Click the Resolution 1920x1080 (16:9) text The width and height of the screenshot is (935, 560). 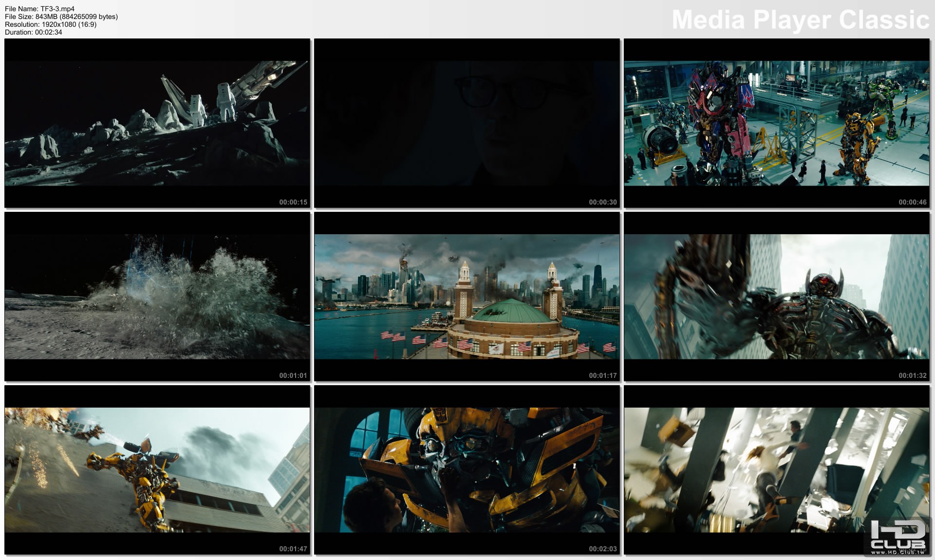pyautogui.click(x=51, y=24)
